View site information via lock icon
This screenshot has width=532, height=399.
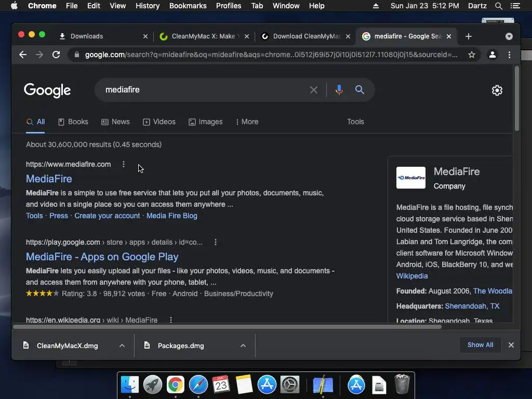tap(77, 55)
